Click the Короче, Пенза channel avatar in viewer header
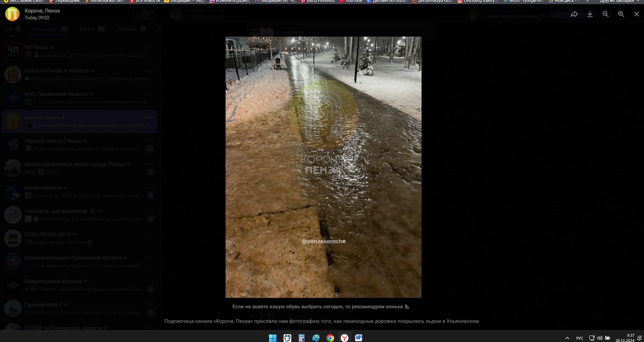 (12, 14)
